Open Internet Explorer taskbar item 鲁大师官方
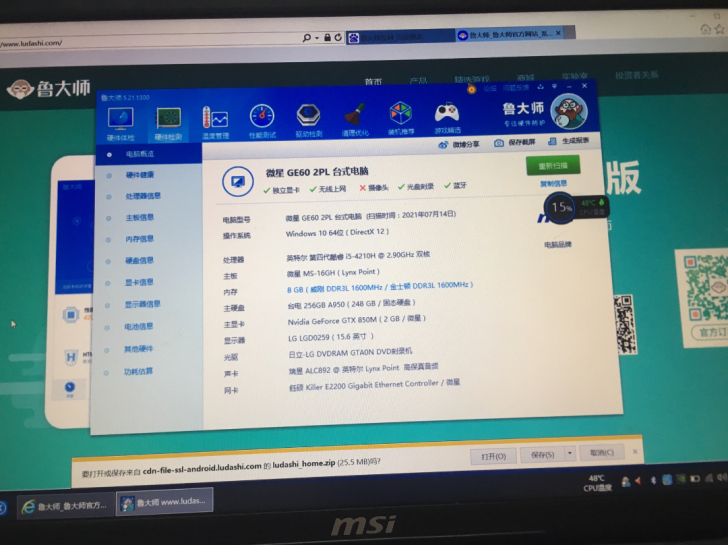 point(66,506)
